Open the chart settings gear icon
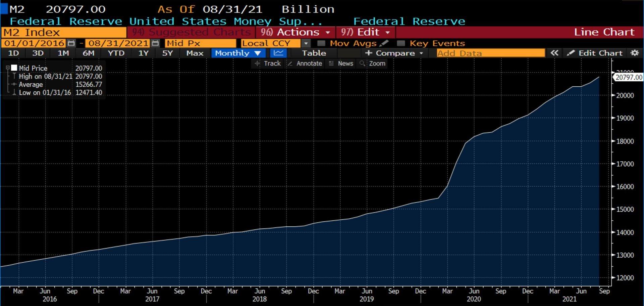Image resolution: width=644 pixels, height=306 pixels. tap(634, 53)
